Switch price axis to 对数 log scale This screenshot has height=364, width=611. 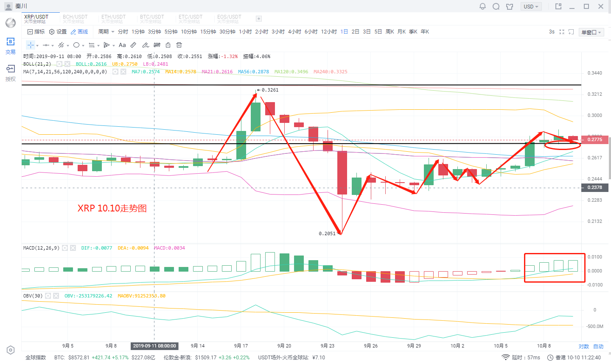(584, 346)
